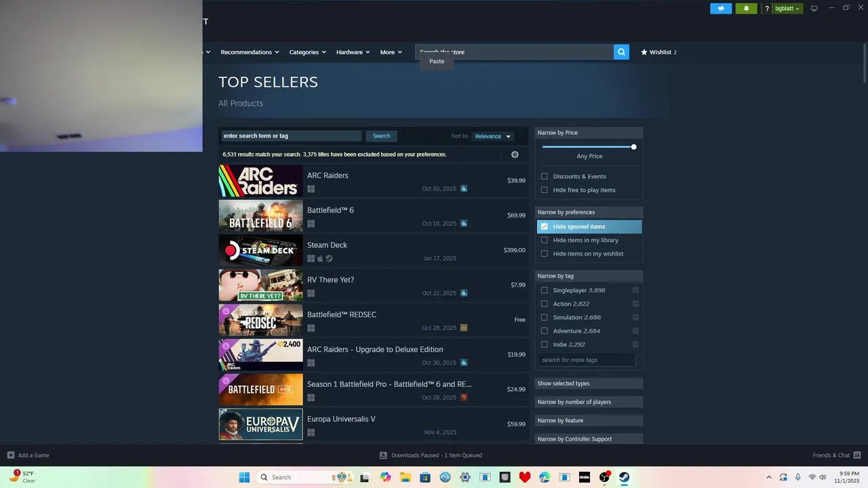Click the blue announcements megaphone icon
Screen dimensions: 868x488
721,8
